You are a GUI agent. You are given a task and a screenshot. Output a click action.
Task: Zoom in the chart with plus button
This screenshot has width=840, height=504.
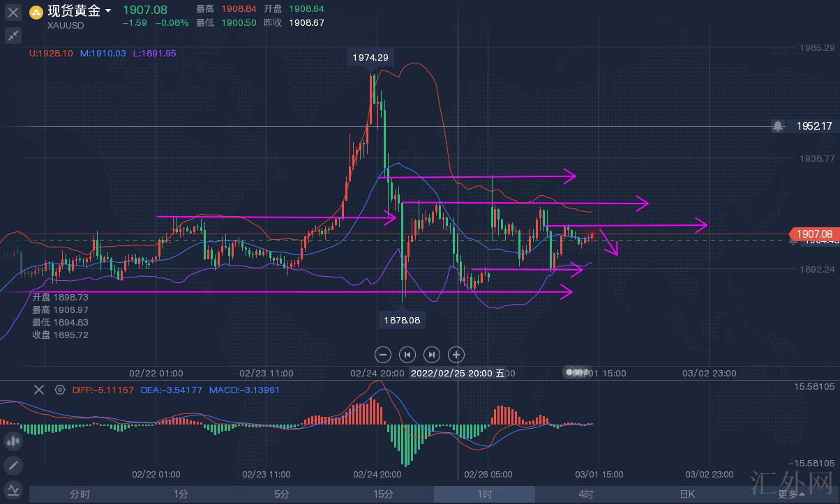pyautogui.click(x=456, y=354)
